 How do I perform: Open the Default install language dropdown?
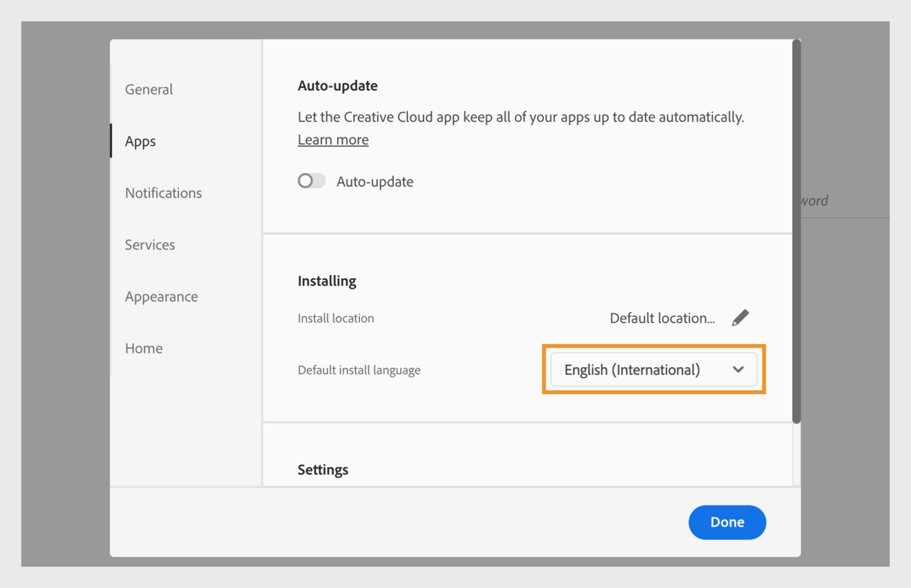[x=653, y=370]
